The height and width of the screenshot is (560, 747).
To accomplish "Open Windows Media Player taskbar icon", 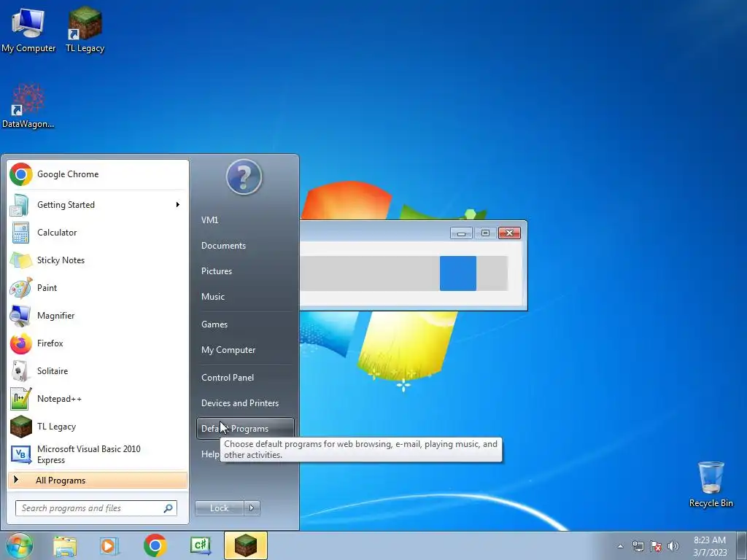I will 109,546.
